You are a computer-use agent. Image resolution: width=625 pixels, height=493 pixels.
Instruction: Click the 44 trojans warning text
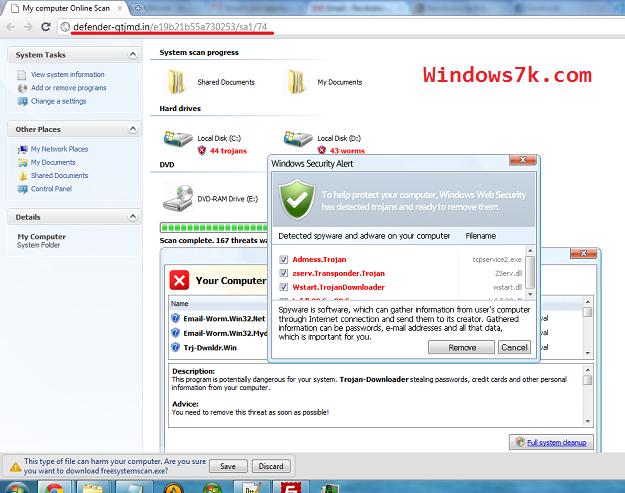(x=228, y=151)
